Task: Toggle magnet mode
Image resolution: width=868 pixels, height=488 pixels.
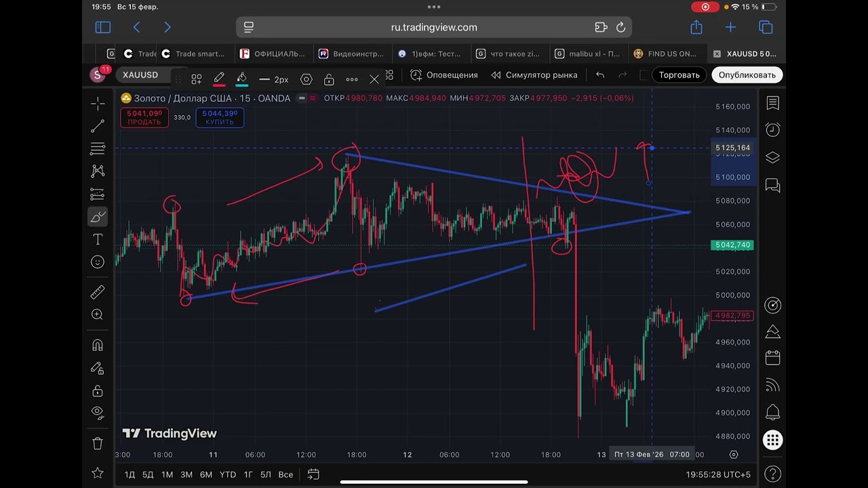Action: coord(98,345)
